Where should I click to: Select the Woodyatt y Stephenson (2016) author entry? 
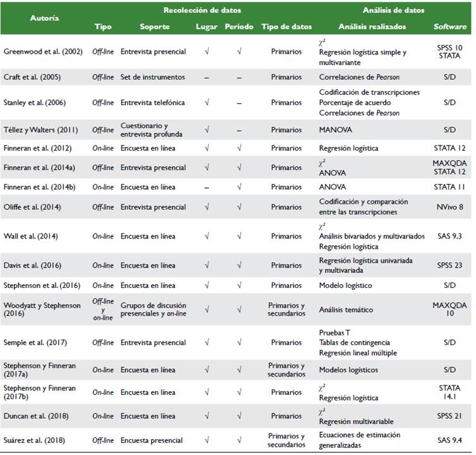(42, 309)
